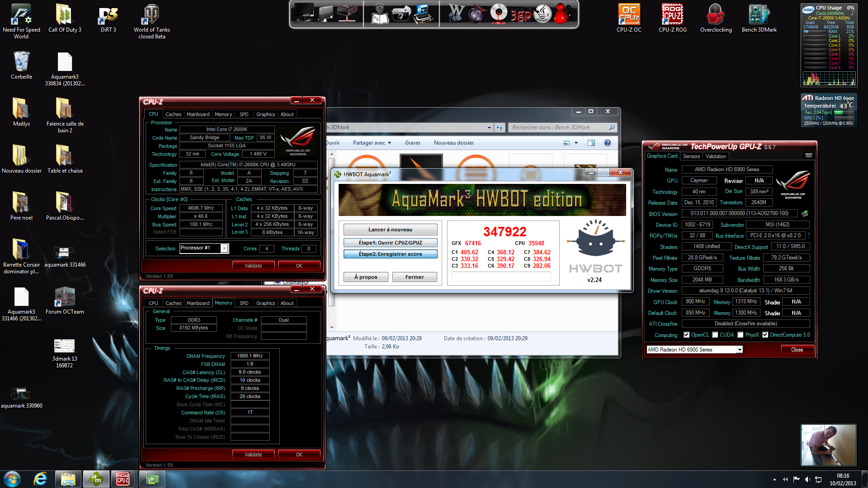Click the À propos button
The height and width of the screenshot is (488, 868).
[366, 277]
